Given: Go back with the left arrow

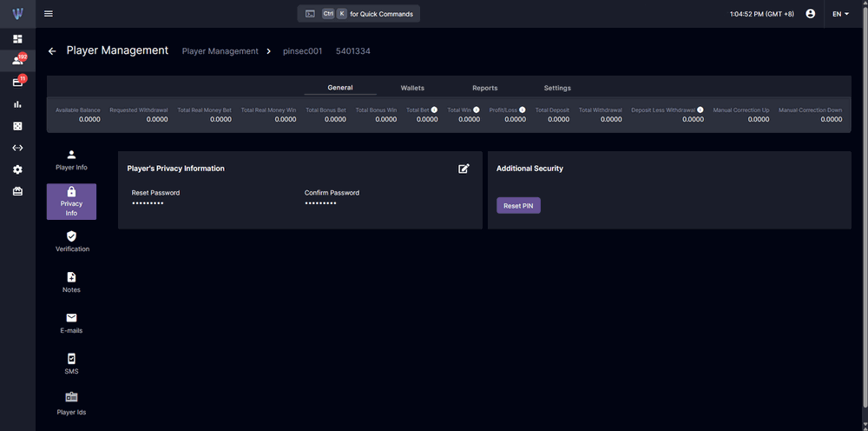Looking at the screenshot, I should click(x=52, y=51).
